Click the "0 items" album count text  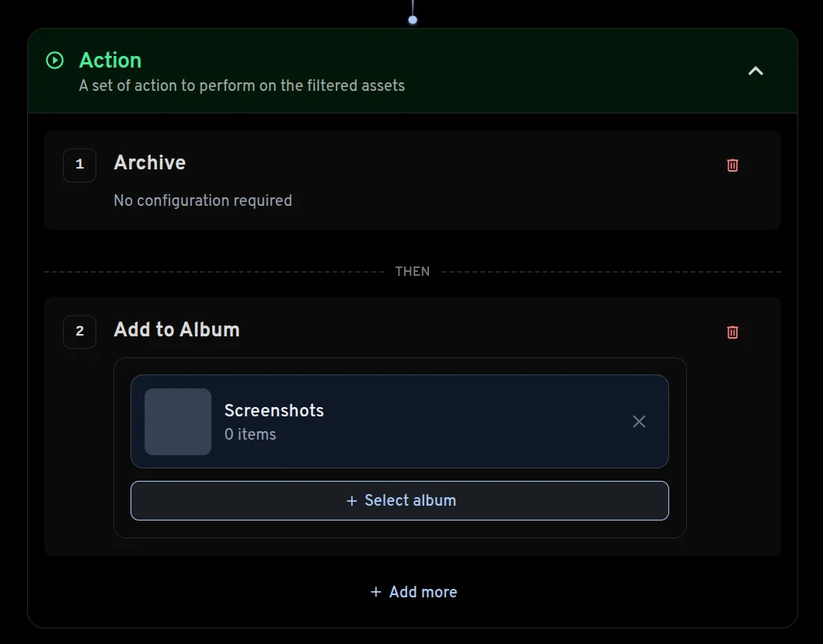coord(250,434)
